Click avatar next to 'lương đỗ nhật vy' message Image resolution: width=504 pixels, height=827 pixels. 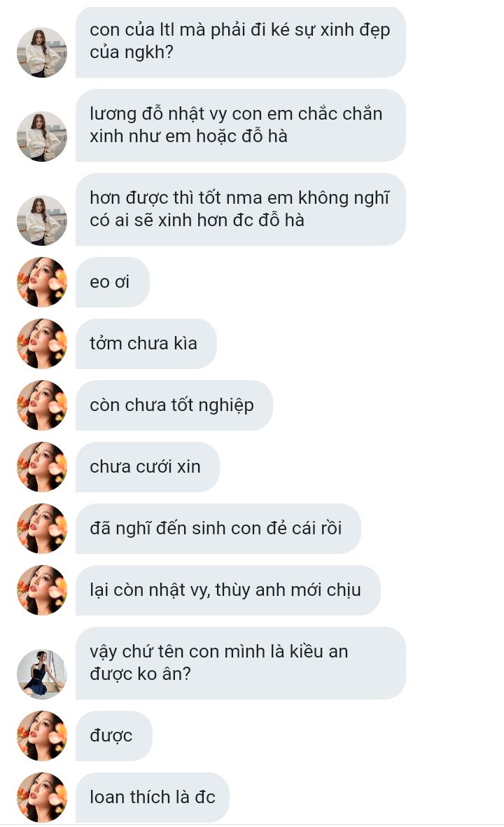(x=42, y=136)
